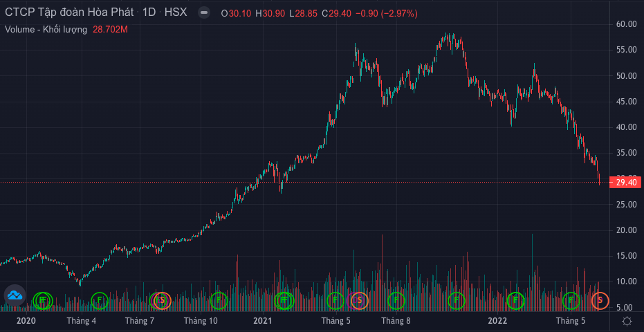
Task: Click the F event marker near Tháng 4 2020
Action: (x=100, y=300)
